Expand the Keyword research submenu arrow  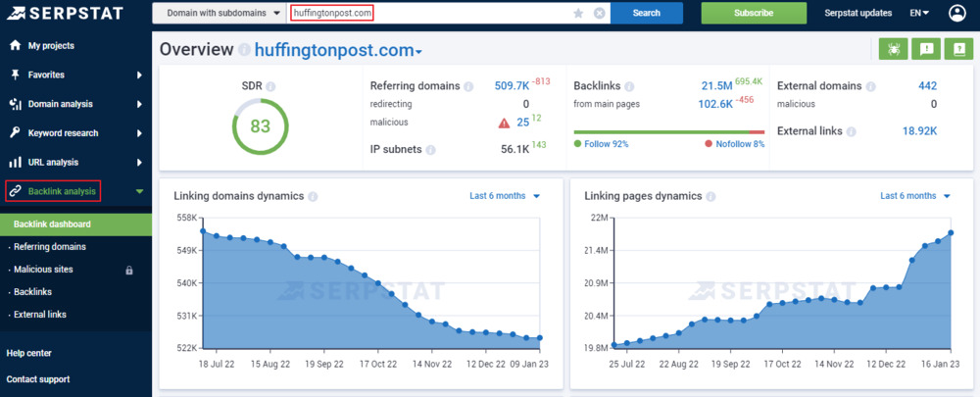coord(139,133)
